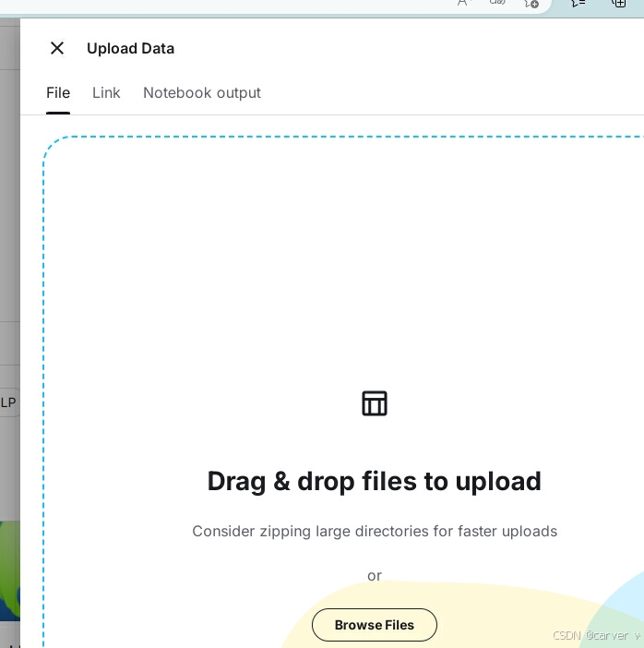The height and width of the screenshot is (648, 644).
Task: Click the Browse Files button
Action: point(375,624)
